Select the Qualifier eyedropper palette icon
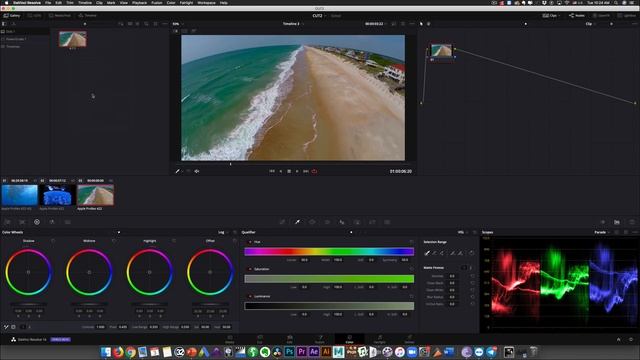 [x=298, y=222]
